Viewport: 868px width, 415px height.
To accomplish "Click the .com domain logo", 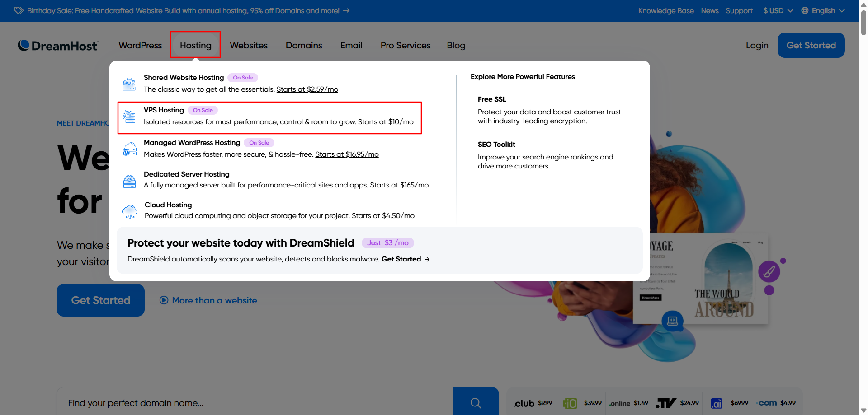I will point(766,403).
